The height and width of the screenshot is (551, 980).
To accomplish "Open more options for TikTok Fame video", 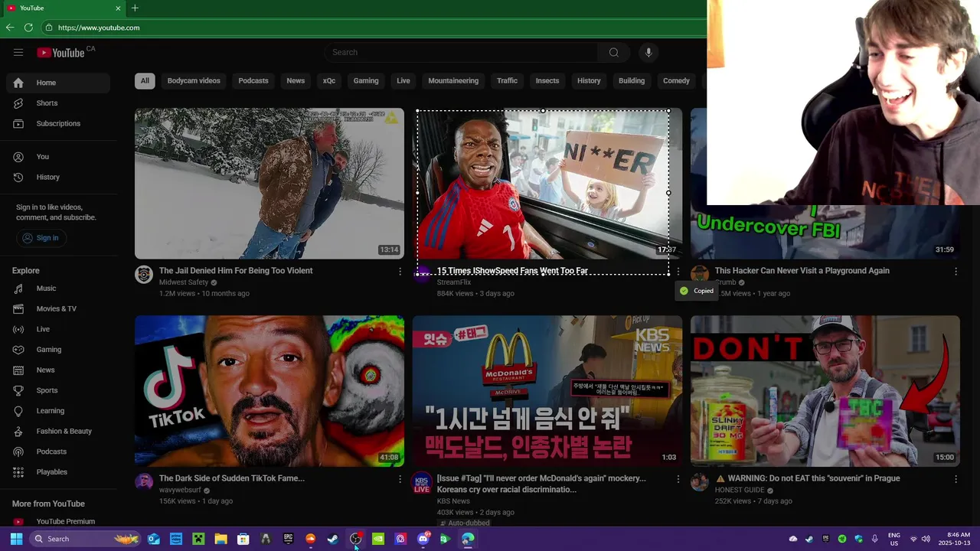I will coord(400,479).
